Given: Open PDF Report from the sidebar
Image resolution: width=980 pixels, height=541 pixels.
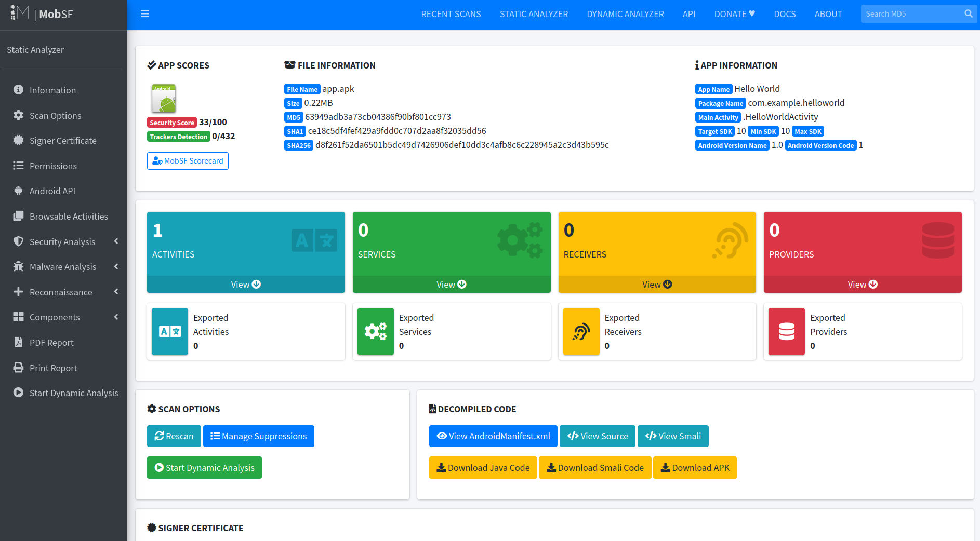Looking at the screenshot, I should coord(51,343).
